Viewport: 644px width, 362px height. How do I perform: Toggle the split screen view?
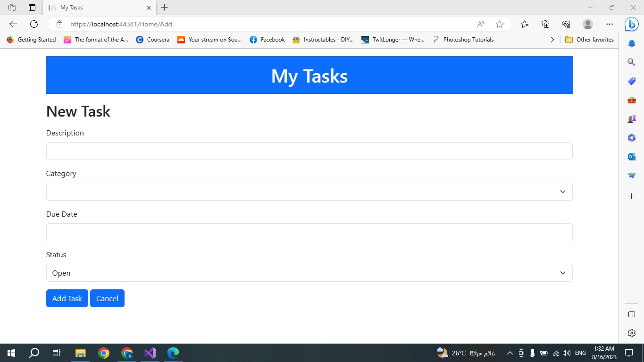[x=631, y=314]
